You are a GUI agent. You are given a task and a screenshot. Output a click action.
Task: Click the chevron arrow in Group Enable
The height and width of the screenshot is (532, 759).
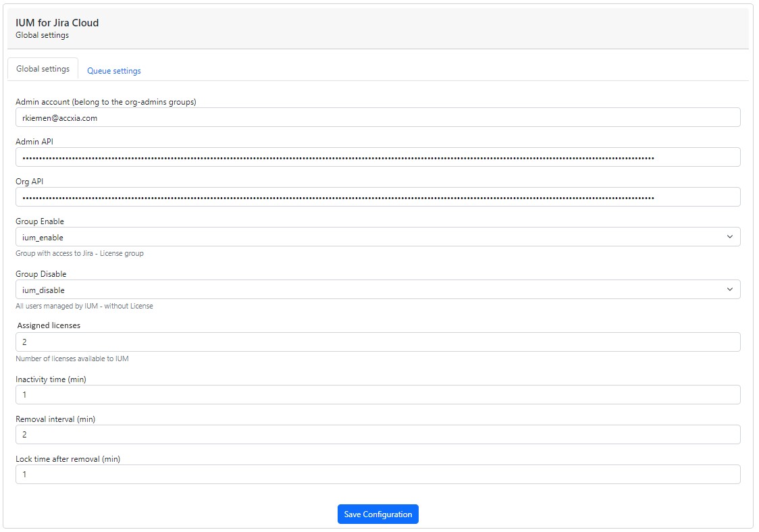coord(729,237)
